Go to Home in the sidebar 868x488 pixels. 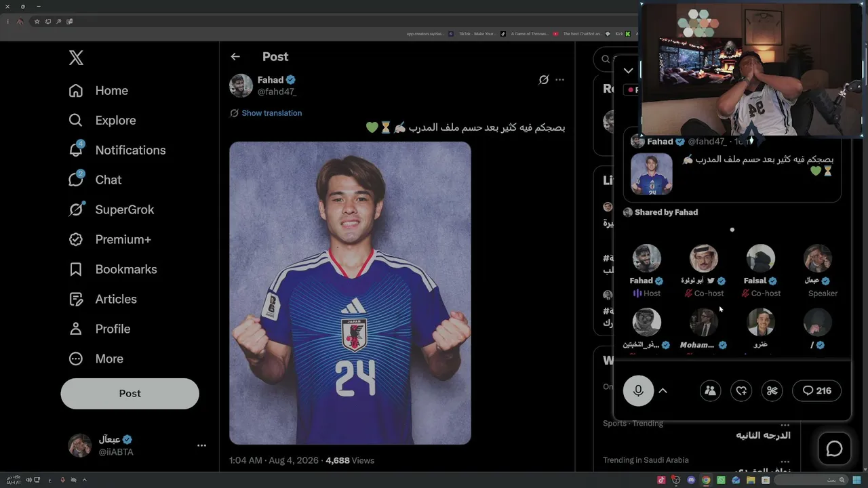(x=98, y=90)
